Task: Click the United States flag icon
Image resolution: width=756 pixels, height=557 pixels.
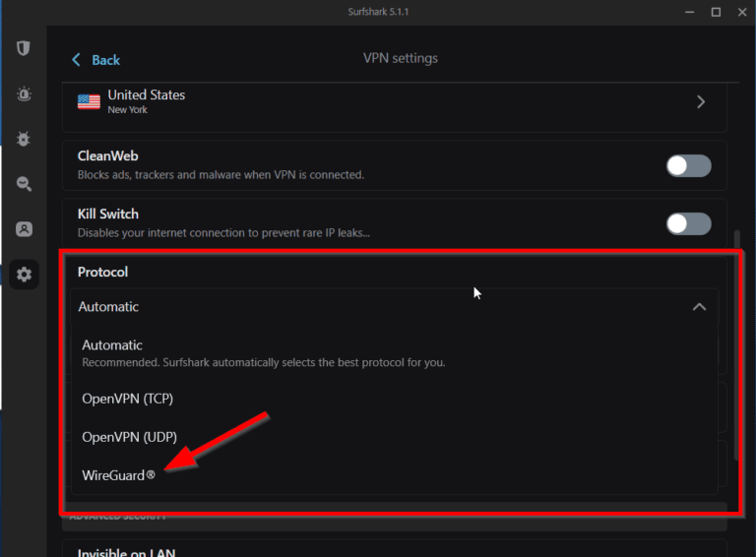Action: (x=89, y=101)
